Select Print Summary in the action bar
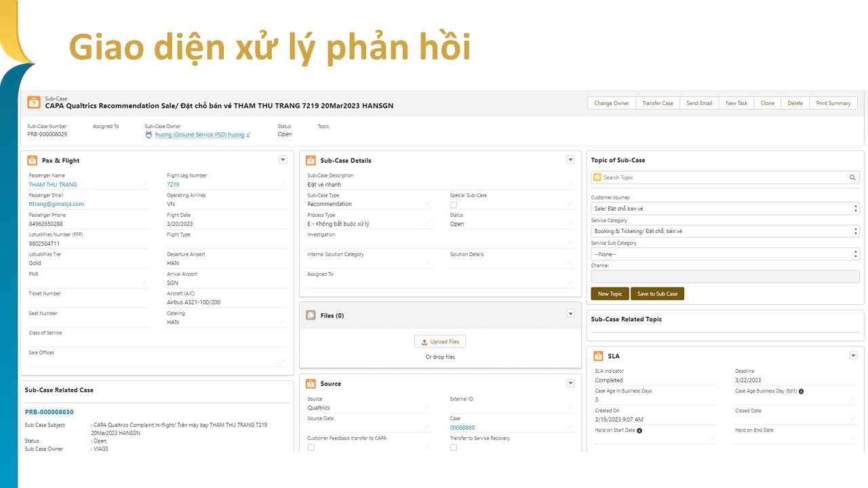The image size is (868, 488). [x=833, y=103]
